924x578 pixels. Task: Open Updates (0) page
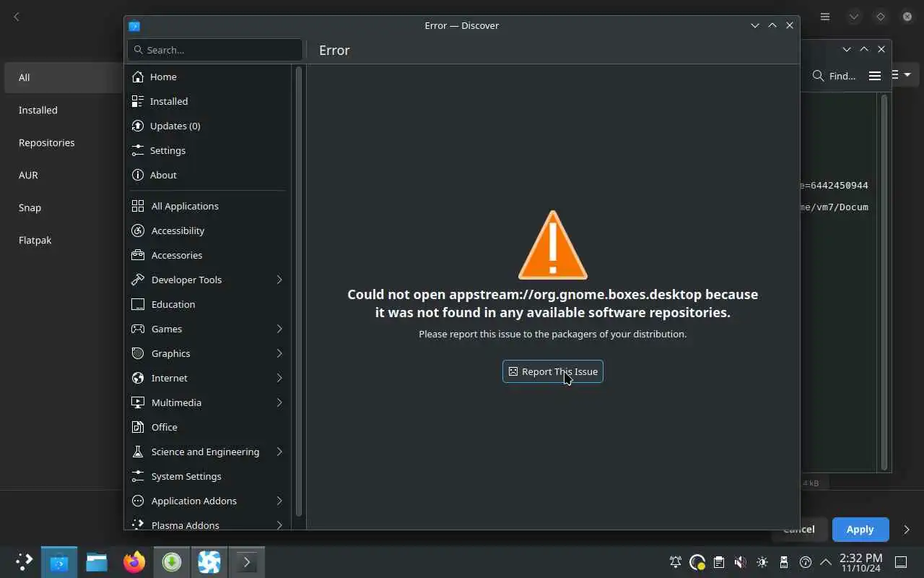(209, 126)
